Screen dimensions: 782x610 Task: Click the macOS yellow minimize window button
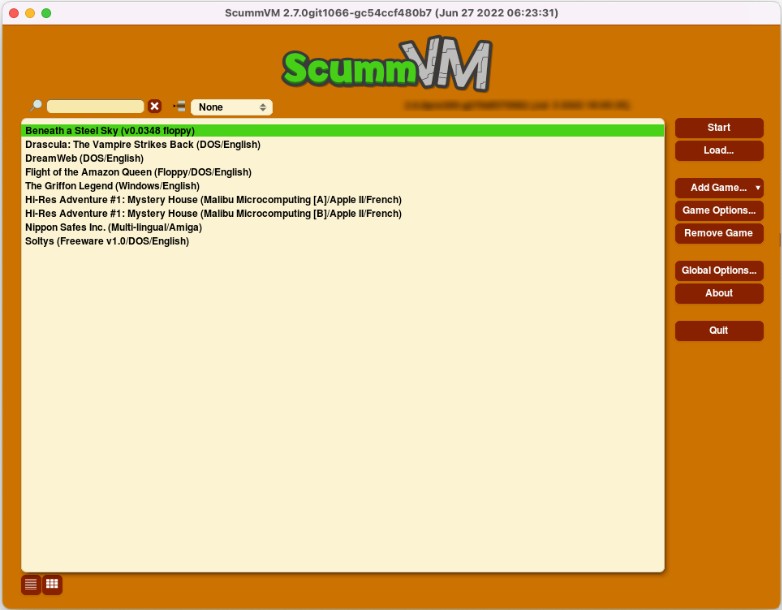[30, 13]
